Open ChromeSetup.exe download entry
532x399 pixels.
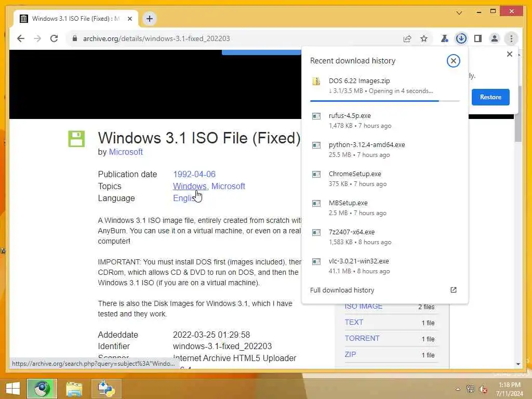point(384,179)
